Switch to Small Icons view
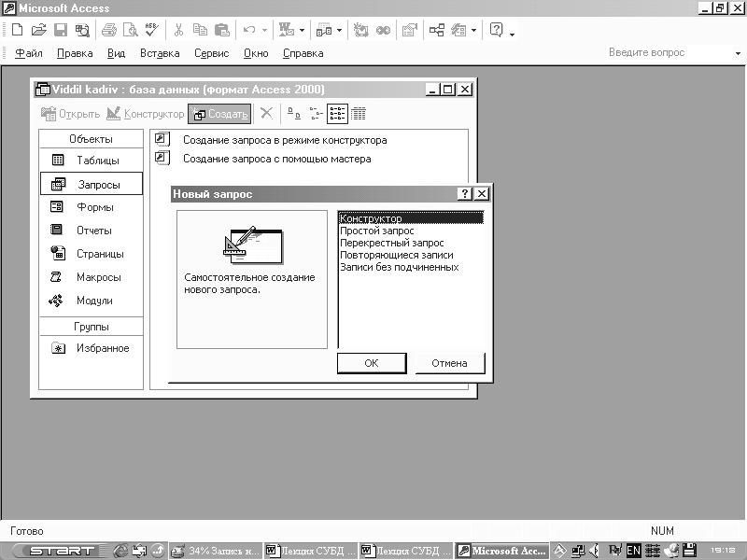 point(316,114)
